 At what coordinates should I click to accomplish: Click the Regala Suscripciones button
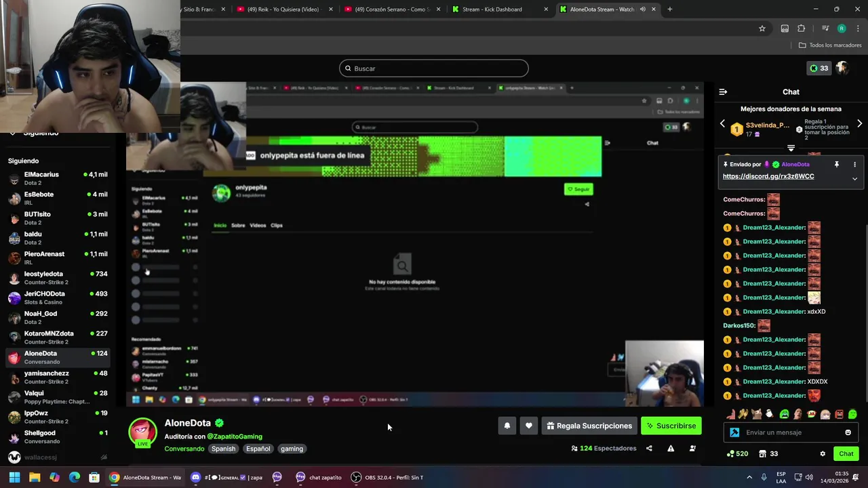click(x=589, y=426)
